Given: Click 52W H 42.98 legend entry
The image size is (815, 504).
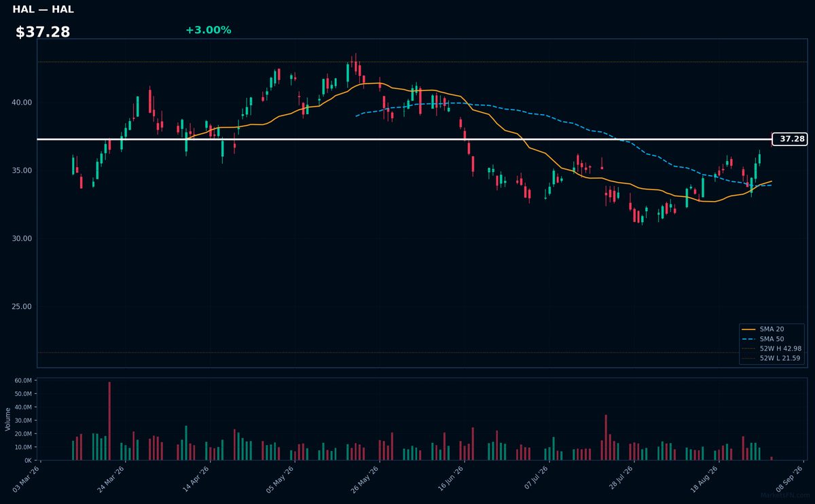Looking at the screenshot, I should click(x=772, y=348).
